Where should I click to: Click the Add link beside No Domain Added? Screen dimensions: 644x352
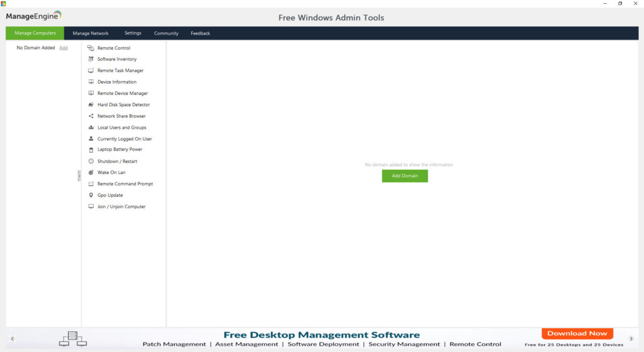tap(64, 48)
